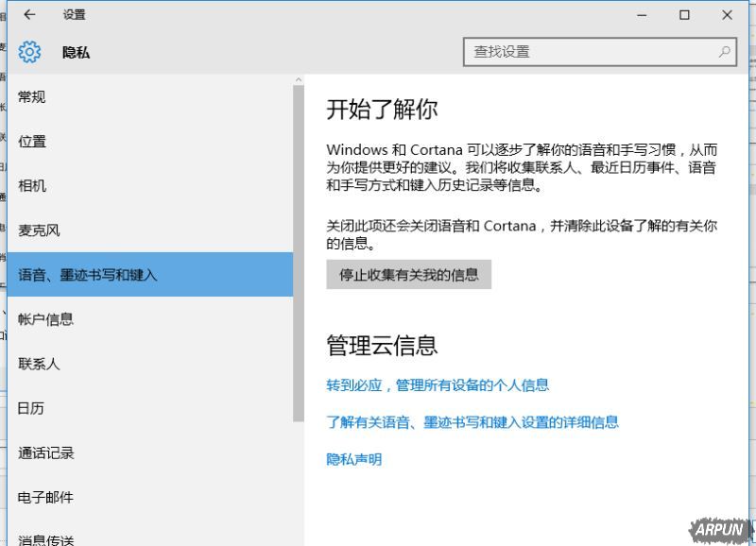
Task: Open 通话记录 (Call history) settings
Action: coord(46,452)
